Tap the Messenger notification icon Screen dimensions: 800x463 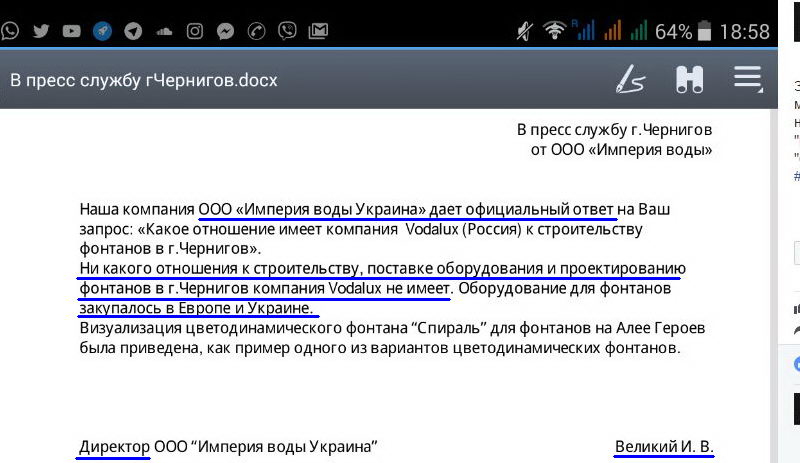pos(226,31)
